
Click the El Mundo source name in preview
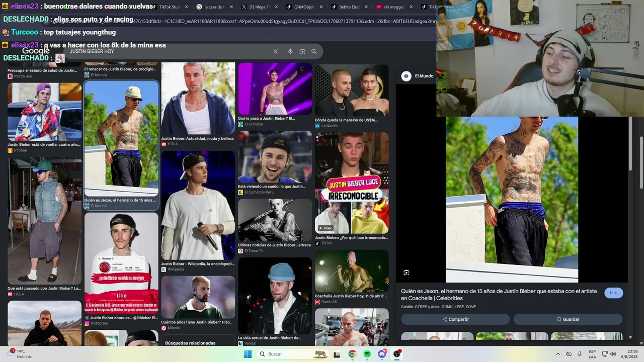(424, 76)
